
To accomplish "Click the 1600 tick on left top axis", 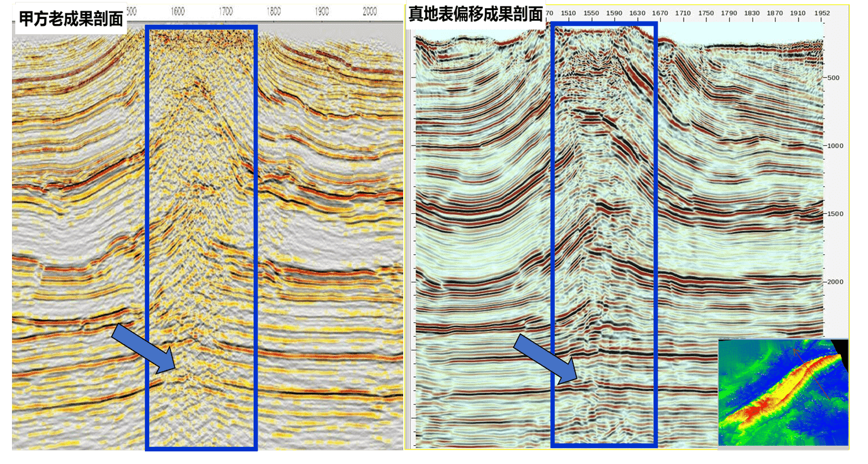I will tap(178, 11).
